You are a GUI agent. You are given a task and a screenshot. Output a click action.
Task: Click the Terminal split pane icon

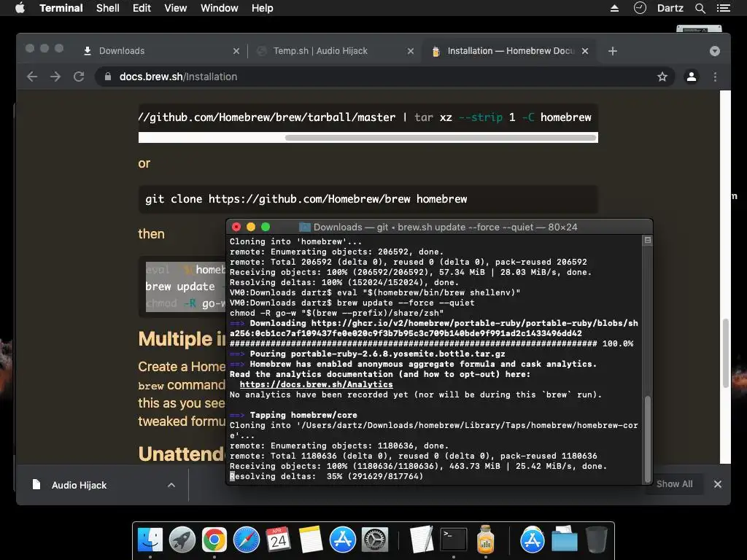[648, 240]
